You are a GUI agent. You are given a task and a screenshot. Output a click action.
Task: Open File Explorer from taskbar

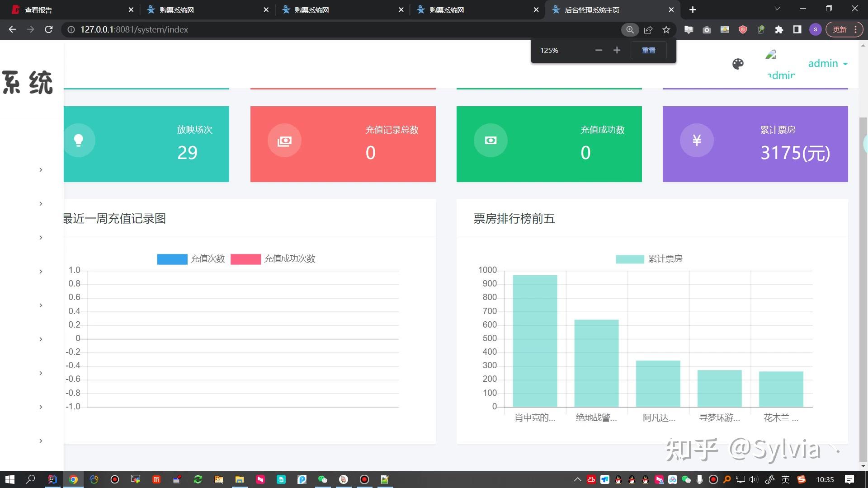coord(240,479)
